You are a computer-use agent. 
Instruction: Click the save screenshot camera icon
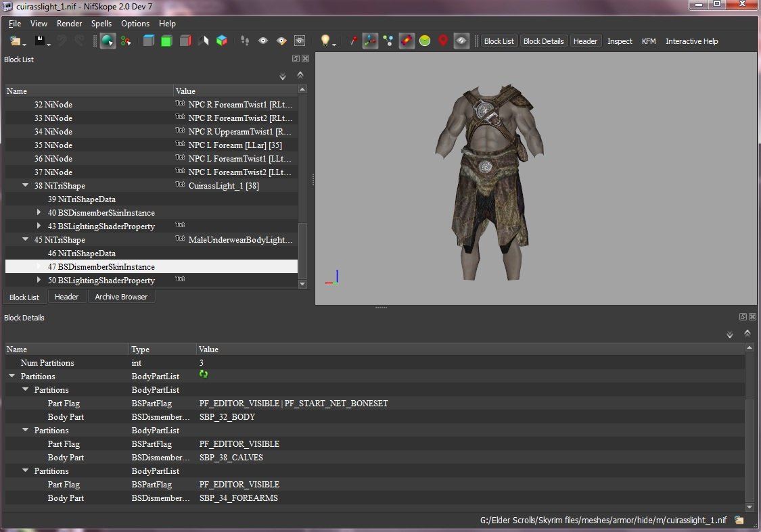click(300, 41)
